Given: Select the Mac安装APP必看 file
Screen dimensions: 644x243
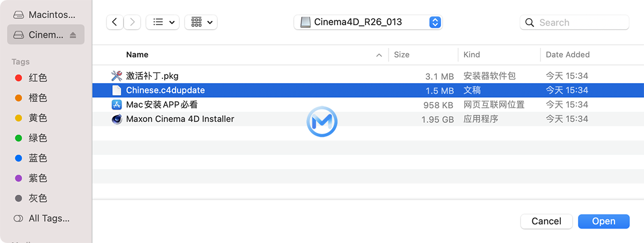Looking at the screenshot, I should [x=368, y=105].
